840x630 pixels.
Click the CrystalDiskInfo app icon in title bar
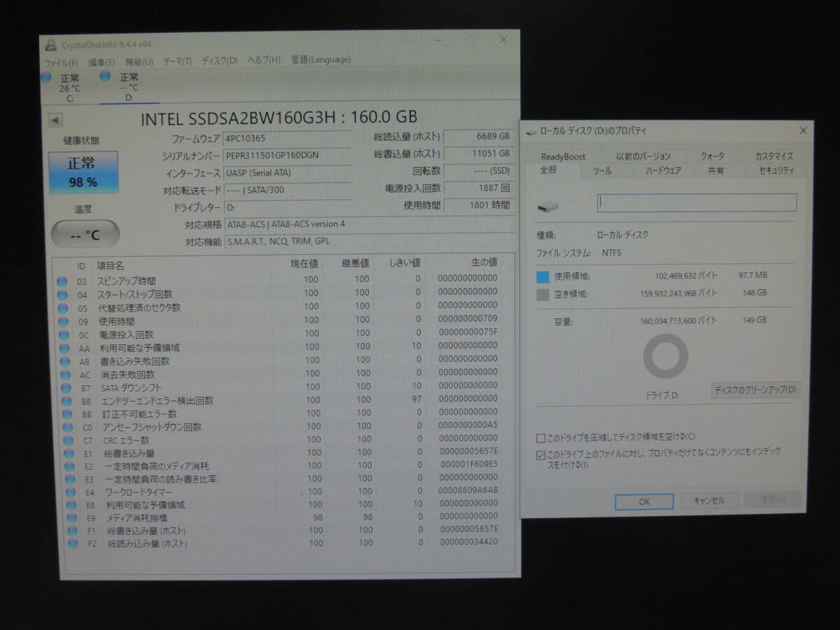point(50,45)
